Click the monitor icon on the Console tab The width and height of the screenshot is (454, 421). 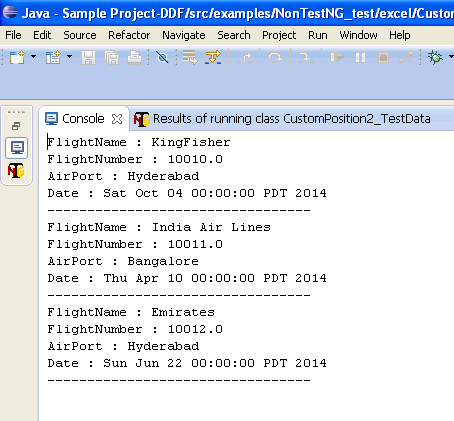tap(52, 119)
